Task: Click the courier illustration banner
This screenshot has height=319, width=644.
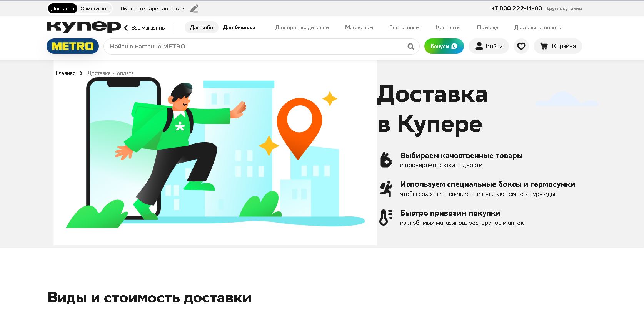Action: [215, 153]
